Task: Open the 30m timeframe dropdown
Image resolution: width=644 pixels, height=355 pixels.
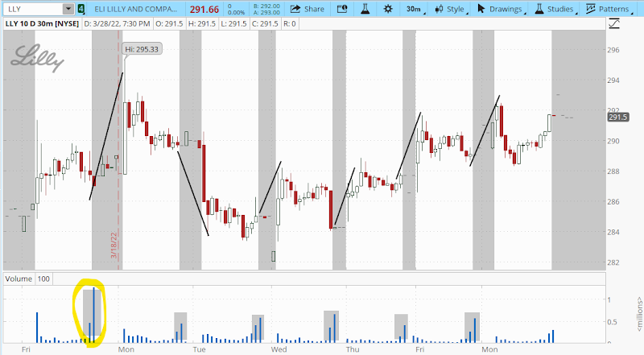Action: (414, 9)
